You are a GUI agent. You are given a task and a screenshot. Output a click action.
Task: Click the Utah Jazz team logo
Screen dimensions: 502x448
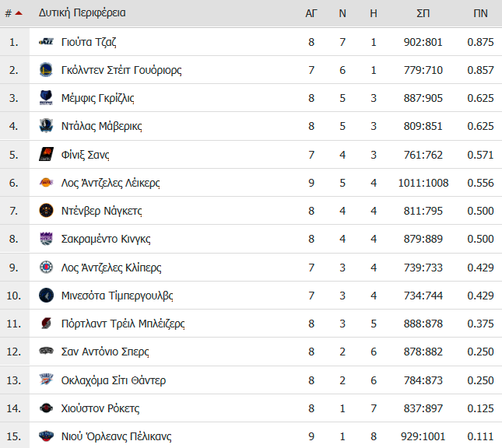click(x=46, y=41)
